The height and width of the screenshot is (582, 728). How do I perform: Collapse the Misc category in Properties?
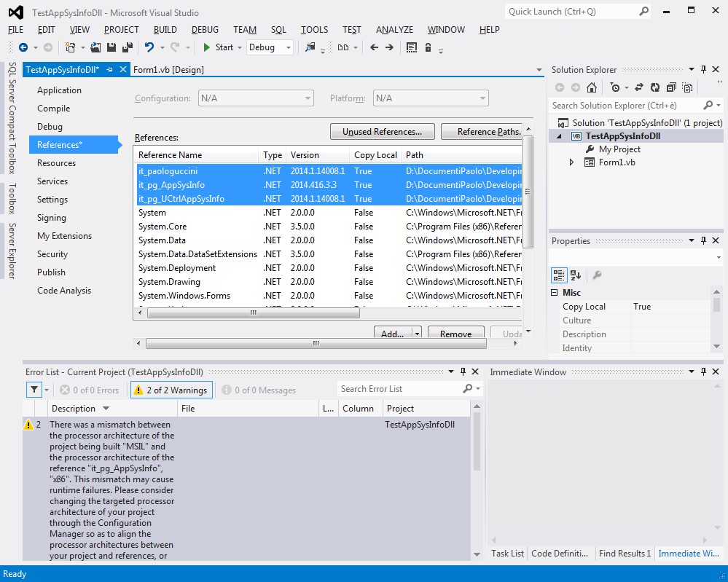pos(555,292)
